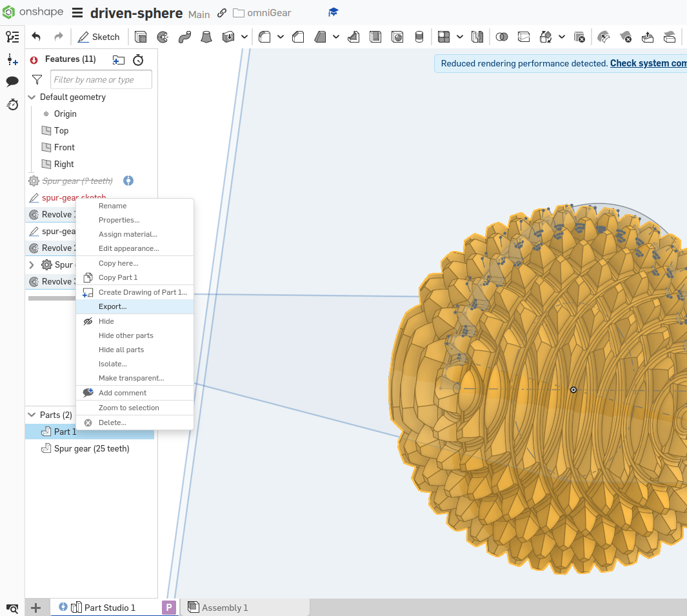This screenshot has width=687, height=616.
Task: Select the Revolve tool in toolbar
Action: click(163, 37)
